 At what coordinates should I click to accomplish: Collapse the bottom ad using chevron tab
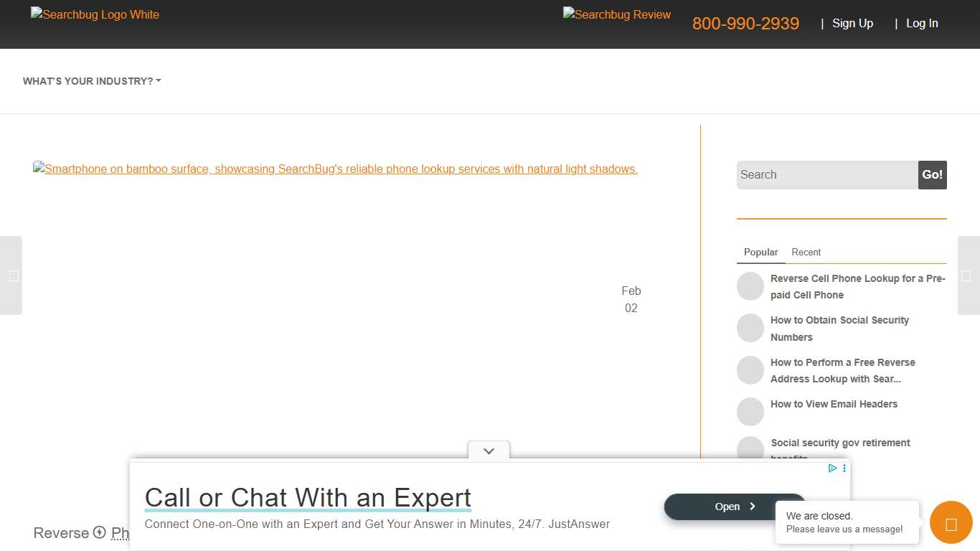point(489,451)
